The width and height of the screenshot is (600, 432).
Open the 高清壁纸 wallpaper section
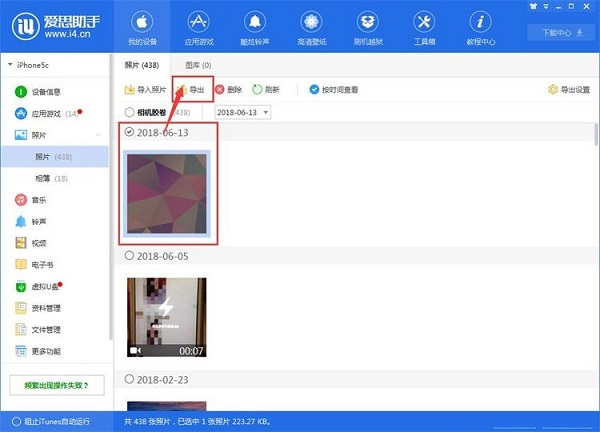click(311, 28)
